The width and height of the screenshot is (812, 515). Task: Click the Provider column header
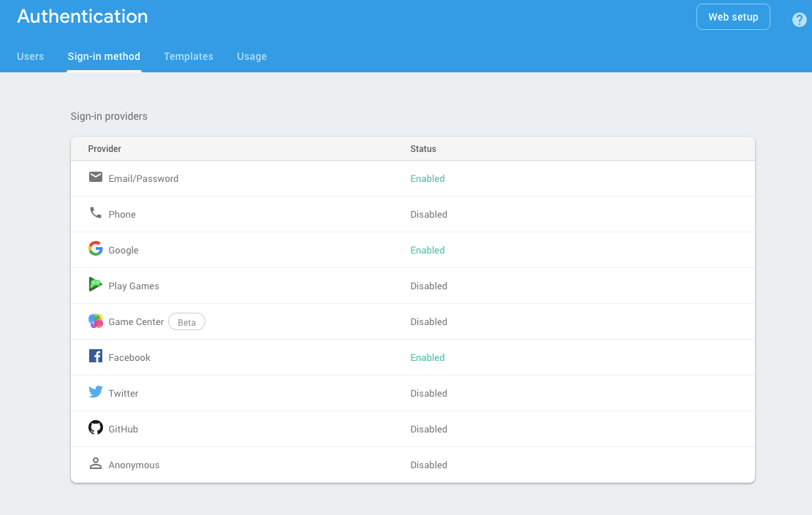click(x=105, y=148)
